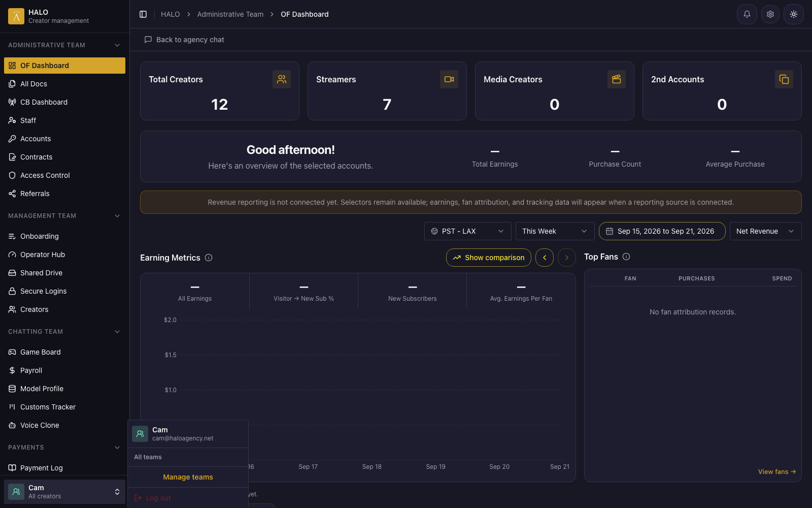The width and height of the screenshot is (812, 508).
Task: Click Show comparison button
Action: click(x=489, y=258)
